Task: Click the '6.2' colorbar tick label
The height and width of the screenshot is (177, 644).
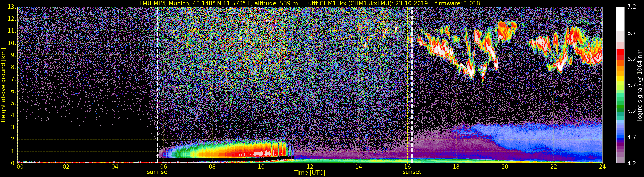Action: click(632, 59)
